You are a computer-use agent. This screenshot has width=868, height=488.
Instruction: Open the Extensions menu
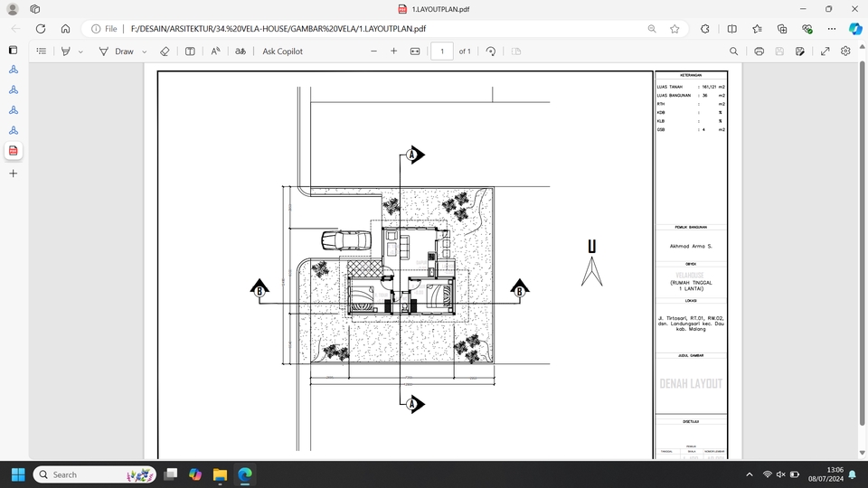(704, 29)
